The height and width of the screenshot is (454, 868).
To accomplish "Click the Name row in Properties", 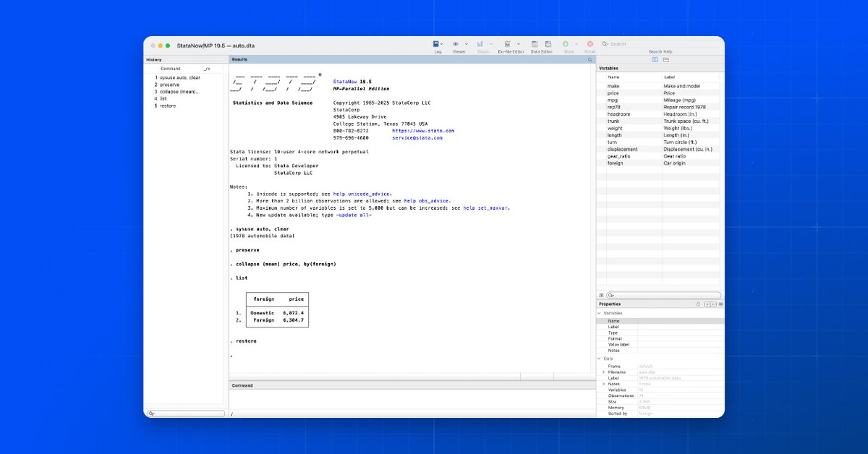I will point(660,321).
